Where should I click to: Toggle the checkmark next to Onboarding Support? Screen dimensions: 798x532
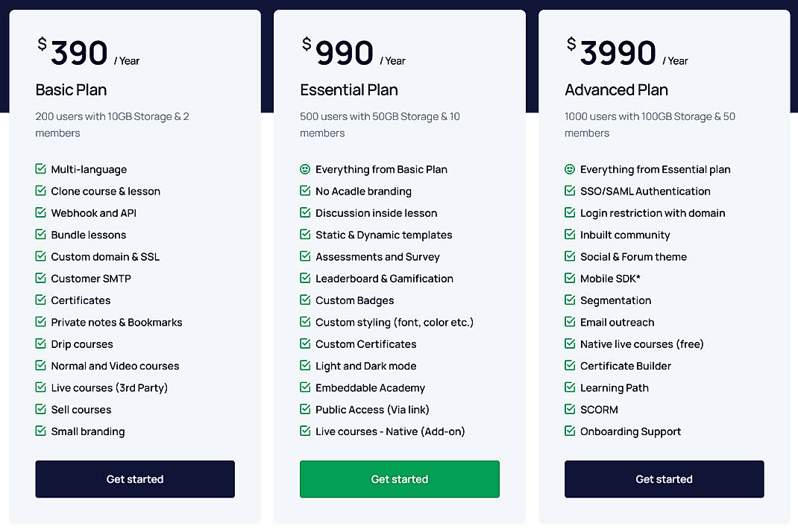[570, 431]
